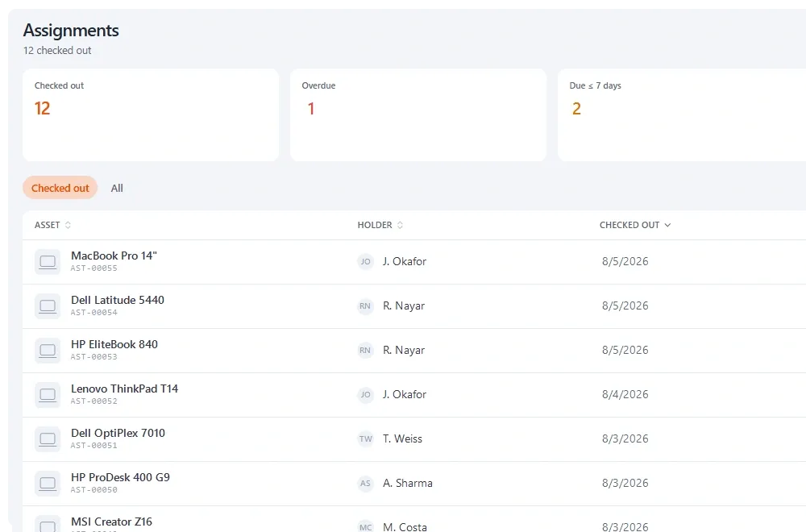
Task: Click holder R. Nayar in HP EliteBook row
Action: [x=404, y=350]
